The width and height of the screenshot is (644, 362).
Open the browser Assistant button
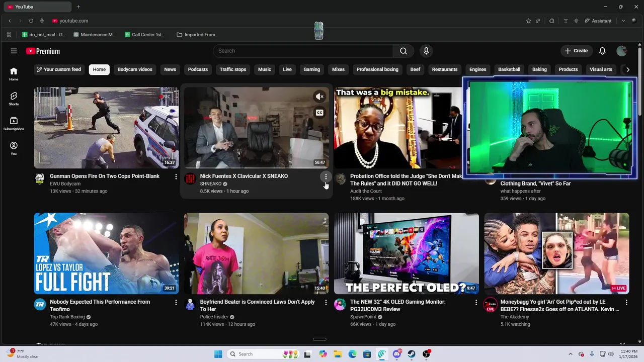point(598,21)
